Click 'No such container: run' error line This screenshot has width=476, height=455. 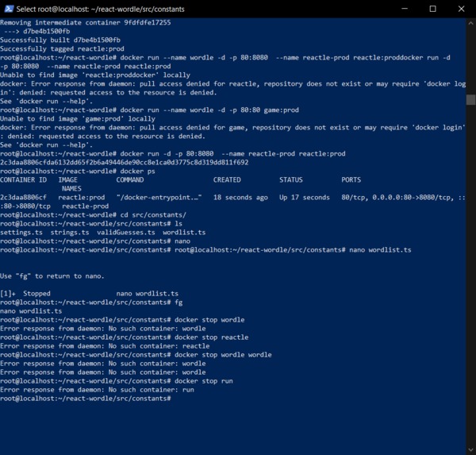(97, 390)
